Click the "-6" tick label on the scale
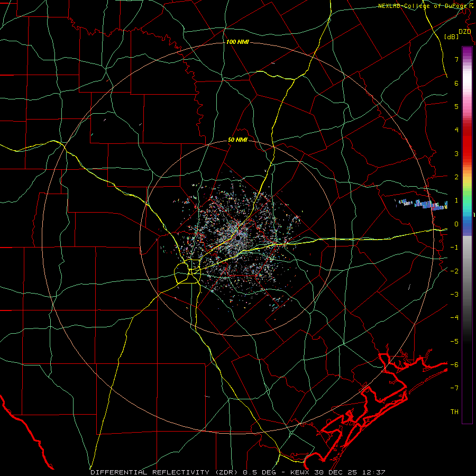 click(454, 365)
